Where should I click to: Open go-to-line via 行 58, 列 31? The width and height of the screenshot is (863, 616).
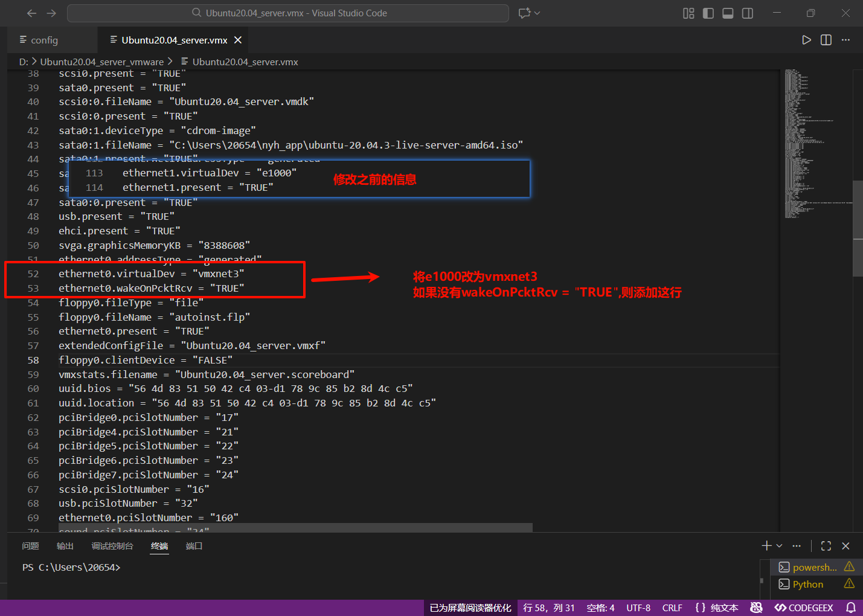pos(549,608)
